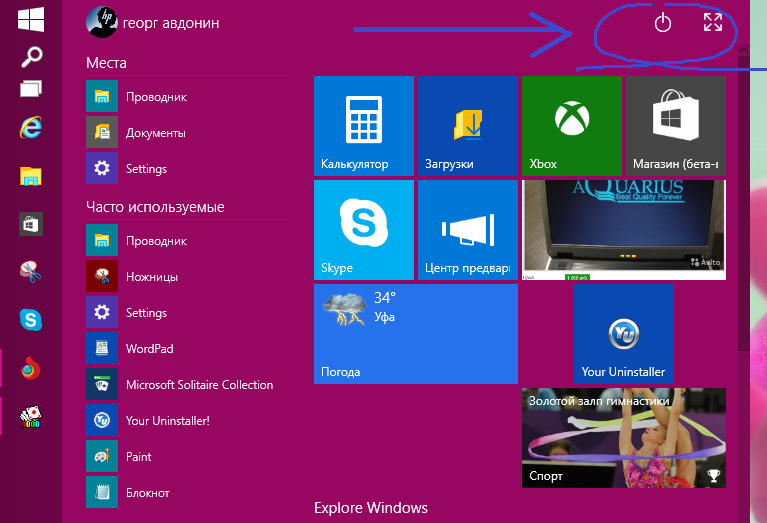Click the power button in Start menu

pos(663,23)
